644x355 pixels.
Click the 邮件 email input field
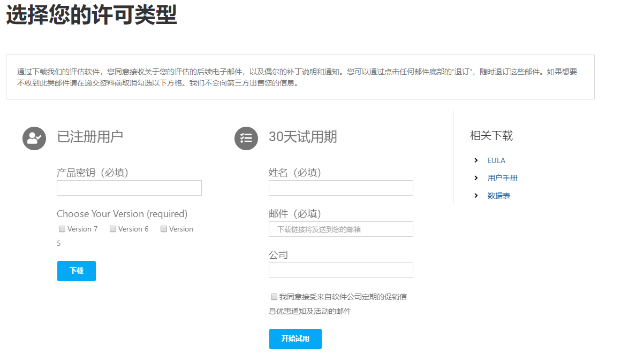[x=340, y=229]
